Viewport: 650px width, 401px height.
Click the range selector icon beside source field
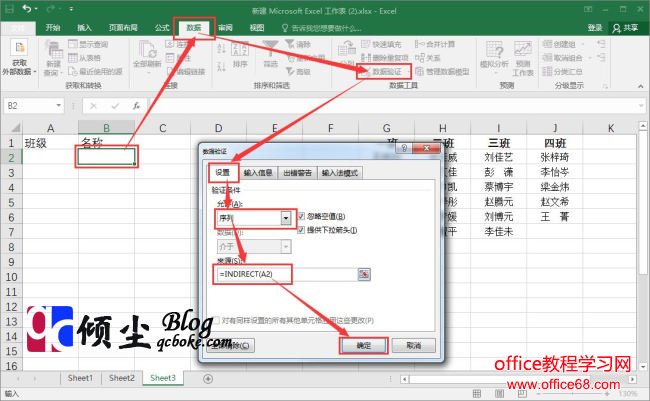coord(364,274)
